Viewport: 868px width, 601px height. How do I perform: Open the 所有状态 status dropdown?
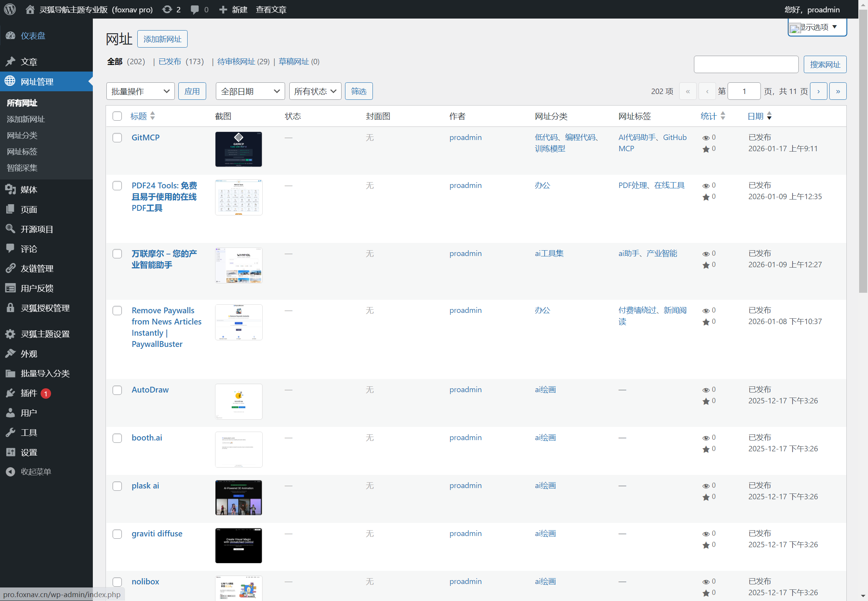(x=315, y=91)
